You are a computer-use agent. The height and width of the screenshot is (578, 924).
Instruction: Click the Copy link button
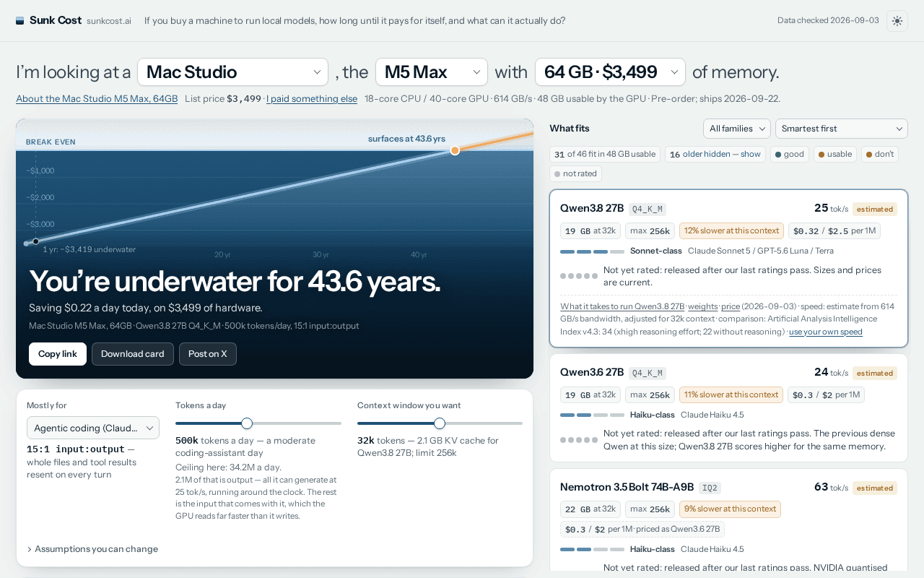pyautogui.click(x=58, y=354)
